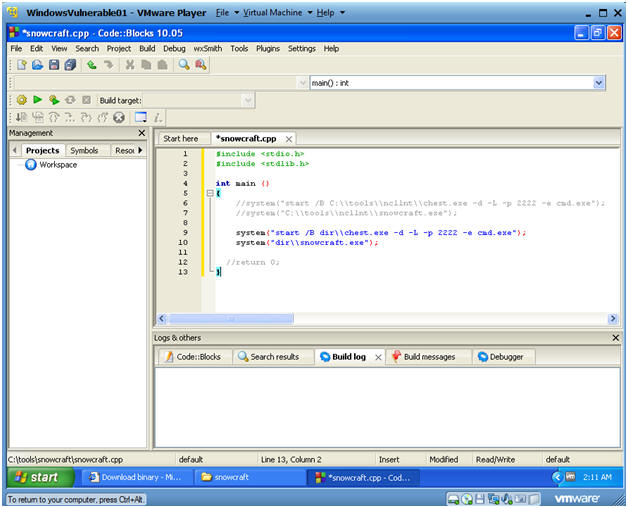628x508 pixels.
Task: Open the Code::Blocks File menu
Action: (16, 48)
